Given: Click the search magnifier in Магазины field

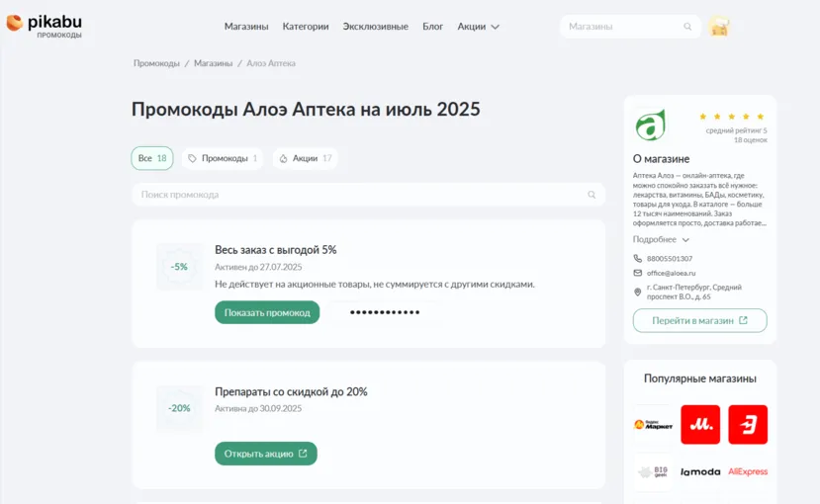Looking at the screenshot, I should tap(687, 27).
